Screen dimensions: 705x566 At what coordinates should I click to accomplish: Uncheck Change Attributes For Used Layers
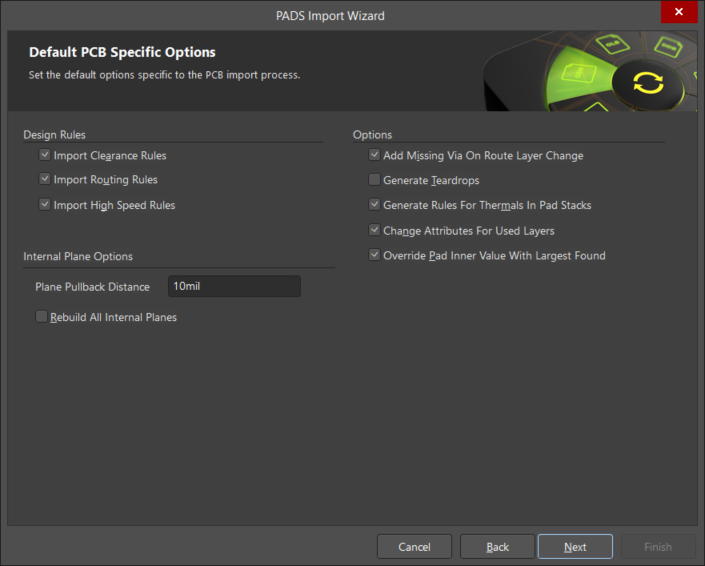click(374, 230)
